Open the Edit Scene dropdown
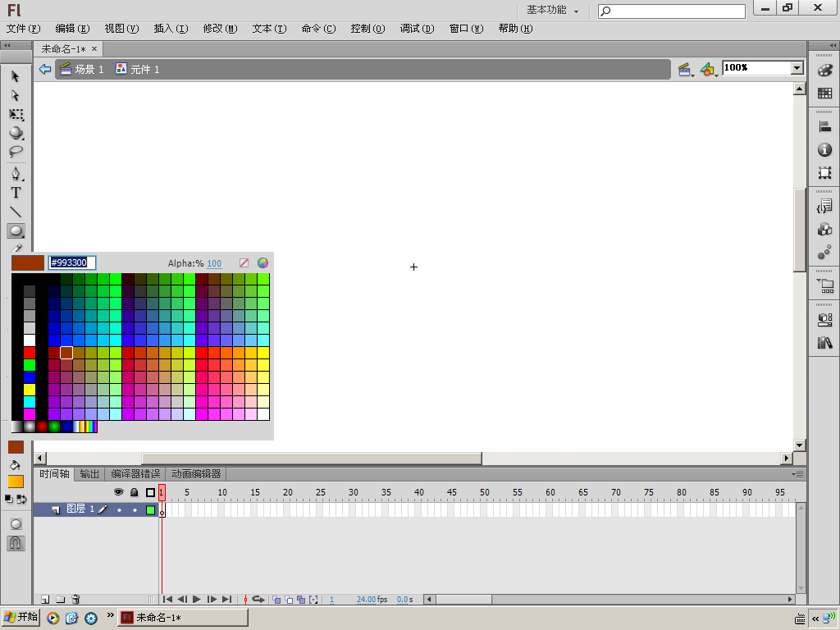840x630 pixels. click(687, 70)
